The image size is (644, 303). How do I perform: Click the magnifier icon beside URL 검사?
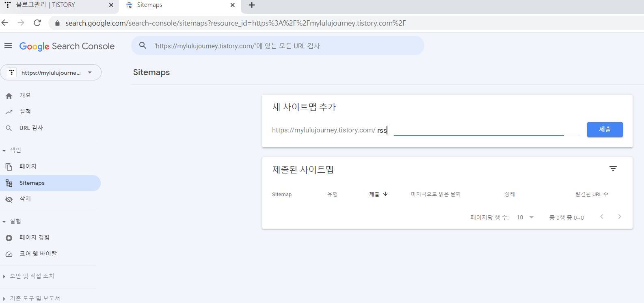click(9, 128)
